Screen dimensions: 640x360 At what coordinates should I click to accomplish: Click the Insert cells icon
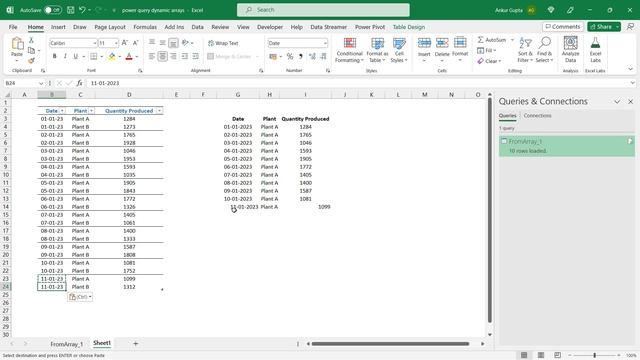424,43
